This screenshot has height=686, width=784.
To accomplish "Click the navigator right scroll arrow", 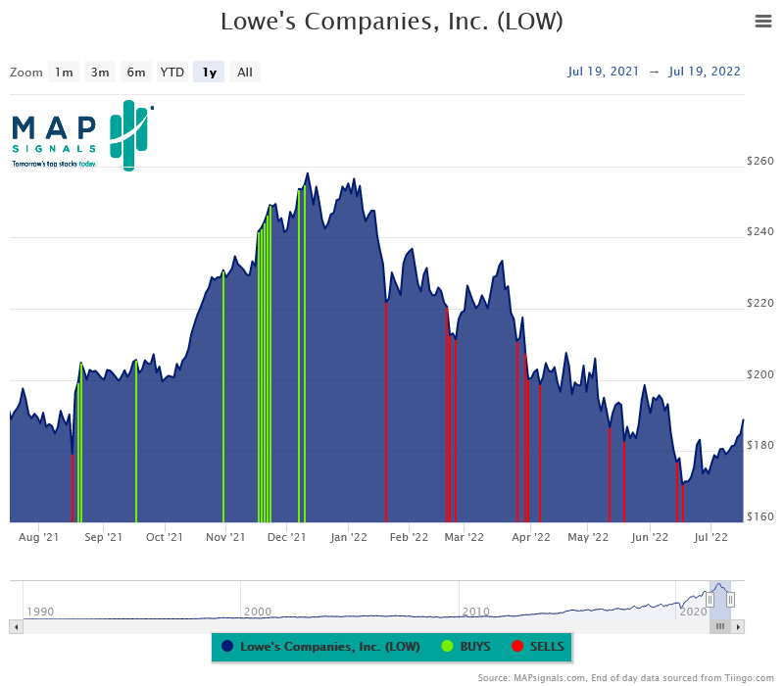I will 738,626.
